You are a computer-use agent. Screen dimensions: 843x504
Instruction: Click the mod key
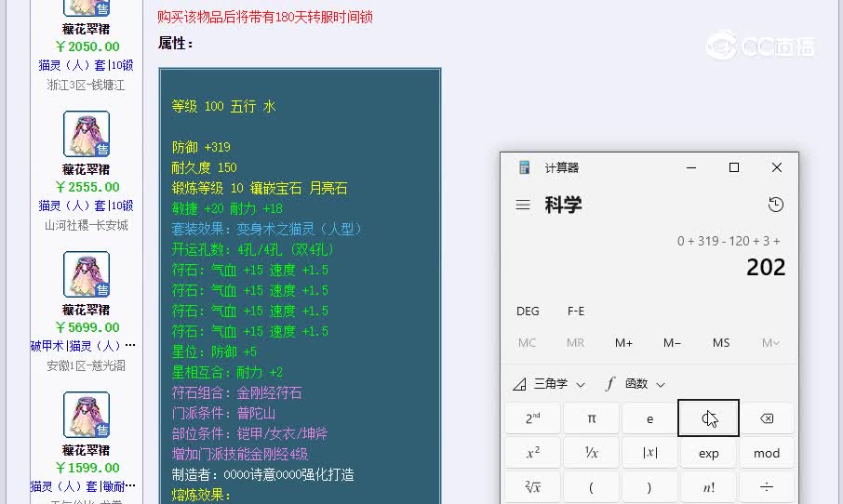pos(767,453)
